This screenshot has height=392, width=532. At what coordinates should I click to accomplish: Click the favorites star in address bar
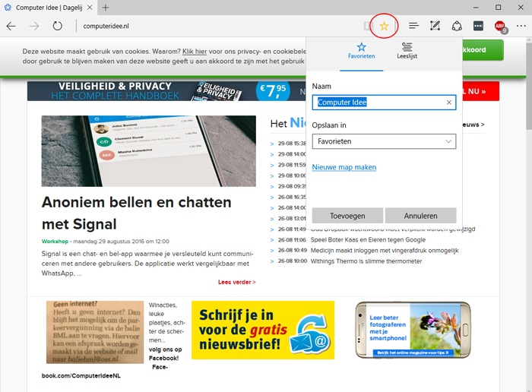coord(384,26)
